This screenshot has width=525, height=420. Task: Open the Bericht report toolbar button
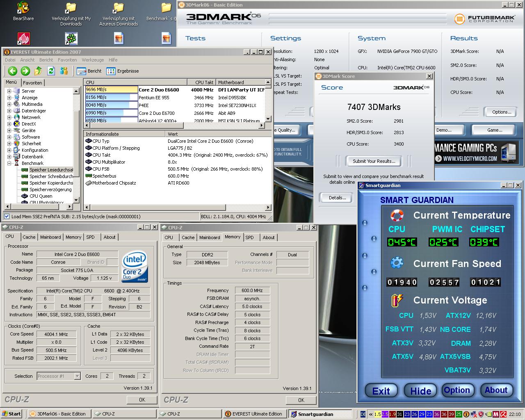(89, 71)
